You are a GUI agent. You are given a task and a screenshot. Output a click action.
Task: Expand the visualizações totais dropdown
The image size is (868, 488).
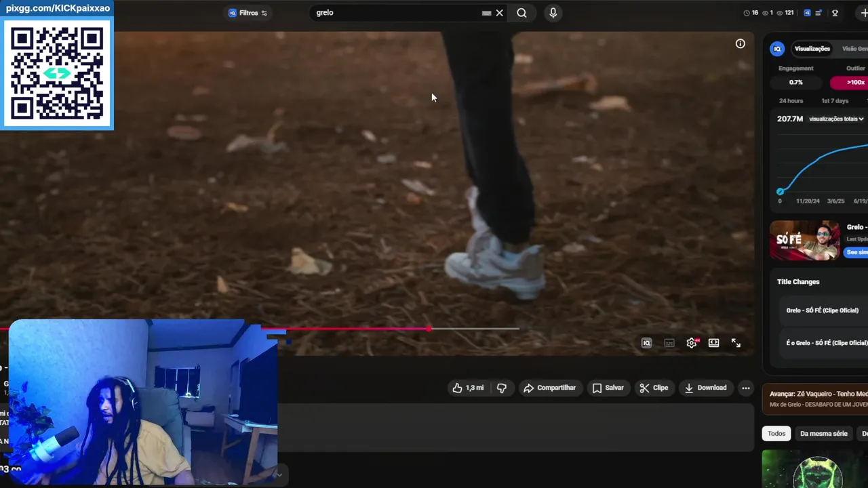tap(836, 119)
